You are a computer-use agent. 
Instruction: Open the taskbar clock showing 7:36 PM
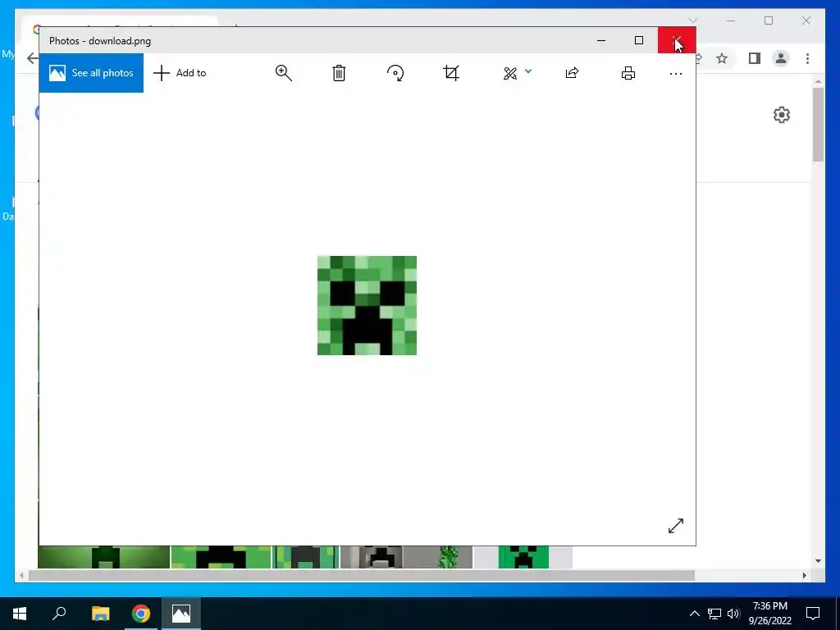(x=769, y=614)
